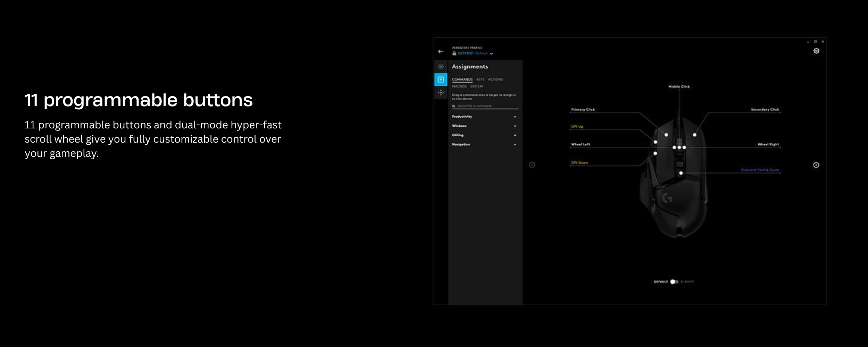Viewport: 868px width, 347px height.
Task: Select the Onboard Profile Cycle button dot
Action: click(x=681, y=173)
